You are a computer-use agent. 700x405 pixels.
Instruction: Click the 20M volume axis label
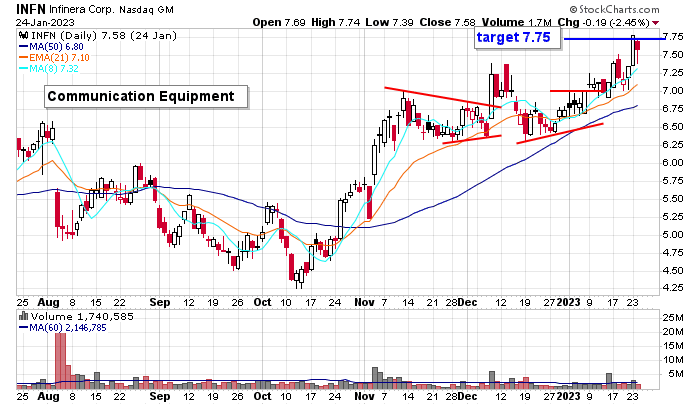[673, 332]
